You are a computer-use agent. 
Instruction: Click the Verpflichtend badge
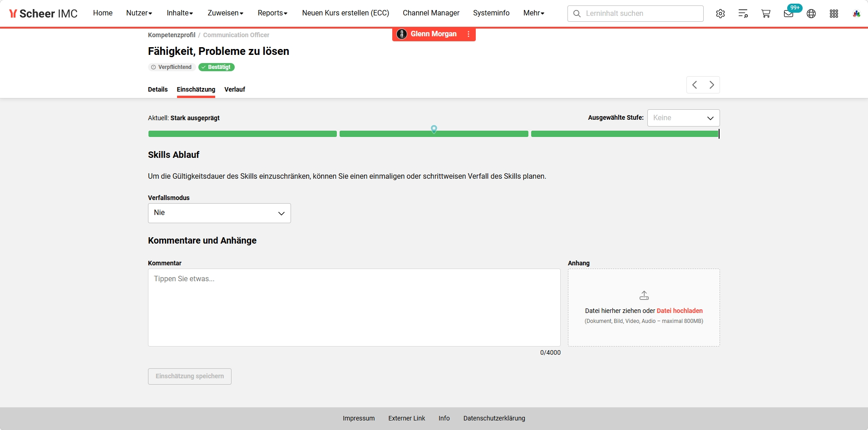172,67
